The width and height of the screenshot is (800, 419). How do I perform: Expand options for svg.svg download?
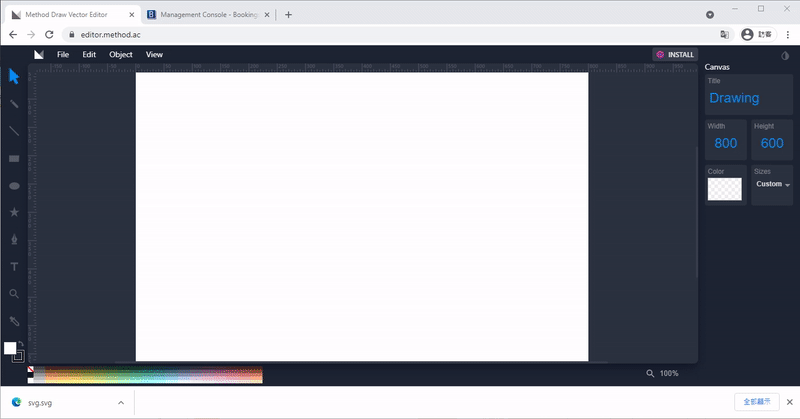121,402
